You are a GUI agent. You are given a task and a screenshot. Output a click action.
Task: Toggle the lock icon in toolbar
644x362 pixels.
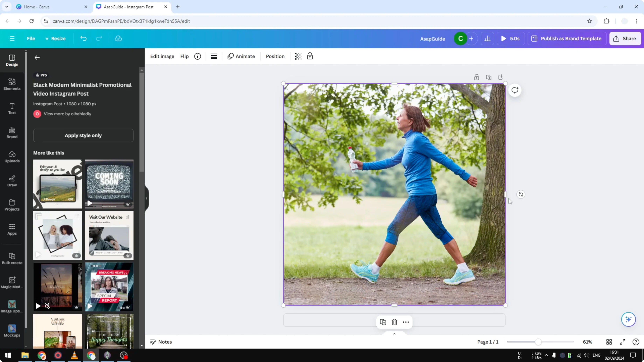click(x=310, y=56)
